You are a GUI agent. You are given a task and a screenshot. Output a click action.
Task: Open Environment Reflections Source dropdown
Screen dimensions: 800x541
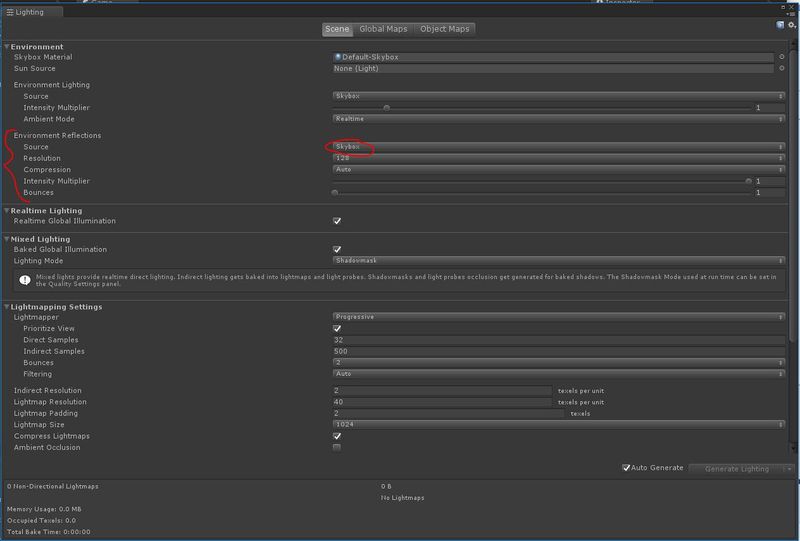(559, 146)
